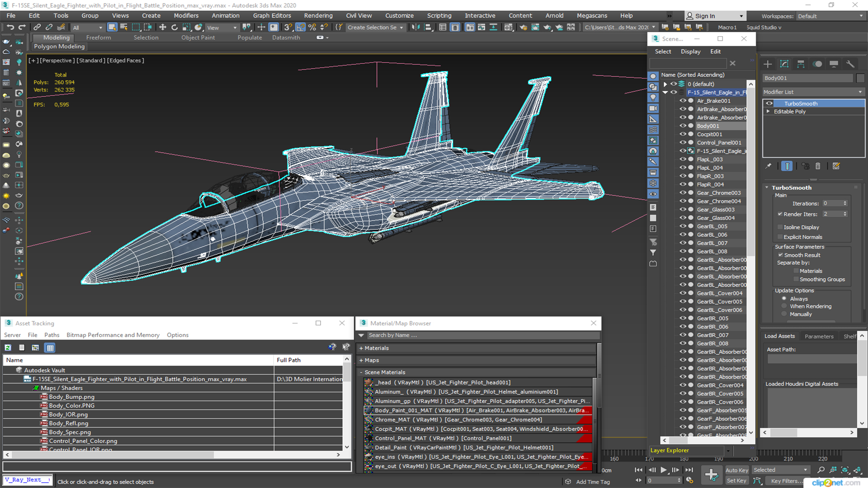Toggle the Smooth Result checkbox
868x488 pixels.
click(x=780, y=255)
